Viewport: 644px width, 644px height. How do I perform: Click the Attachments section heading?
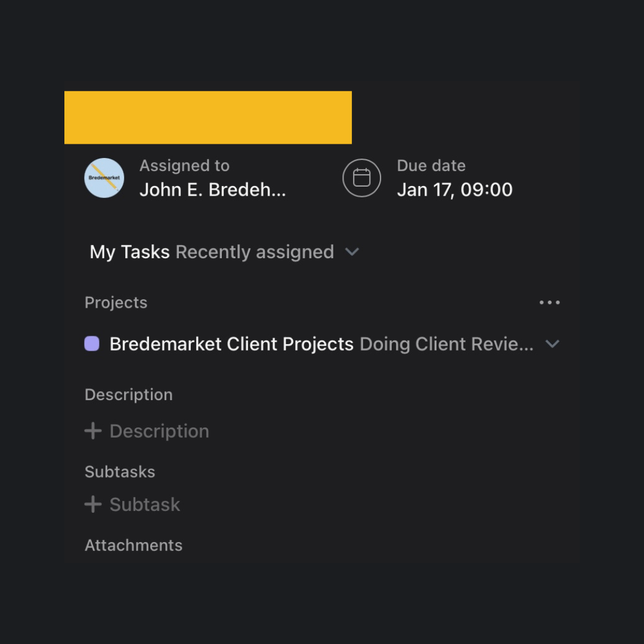134,545
